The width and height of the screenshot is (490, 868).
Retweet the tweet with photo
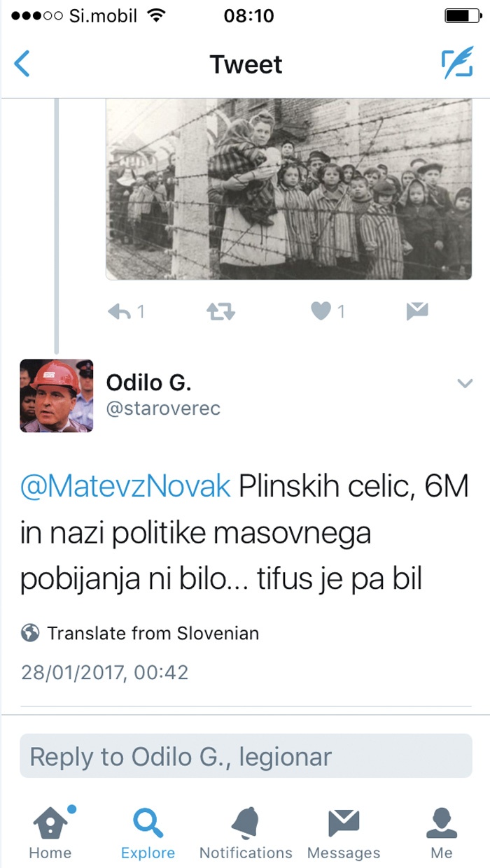point(220,311)
